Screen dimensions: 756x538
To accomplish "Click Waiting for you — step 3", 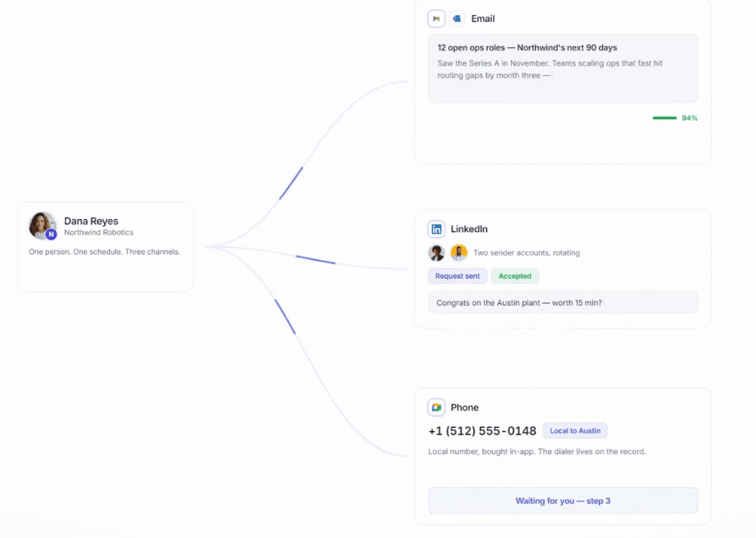I will (563, 501).
